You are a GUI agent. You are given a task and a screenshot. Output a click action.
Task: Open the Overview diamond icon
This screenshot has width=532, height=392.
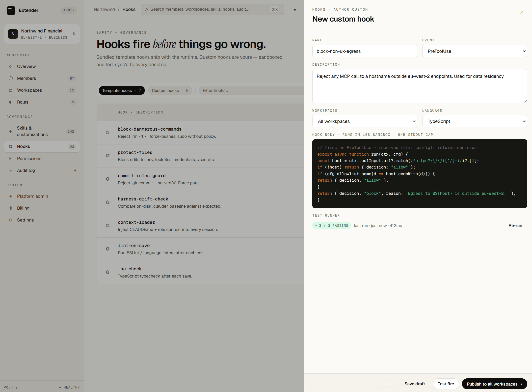pyautogui.click(x=11, y=66)
